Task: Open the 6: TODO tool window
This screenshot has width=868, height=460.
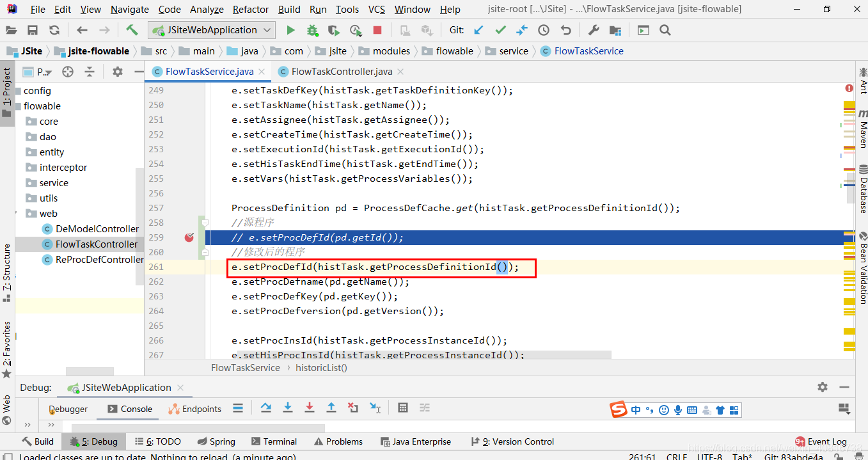Action: (x=157, y=441)
